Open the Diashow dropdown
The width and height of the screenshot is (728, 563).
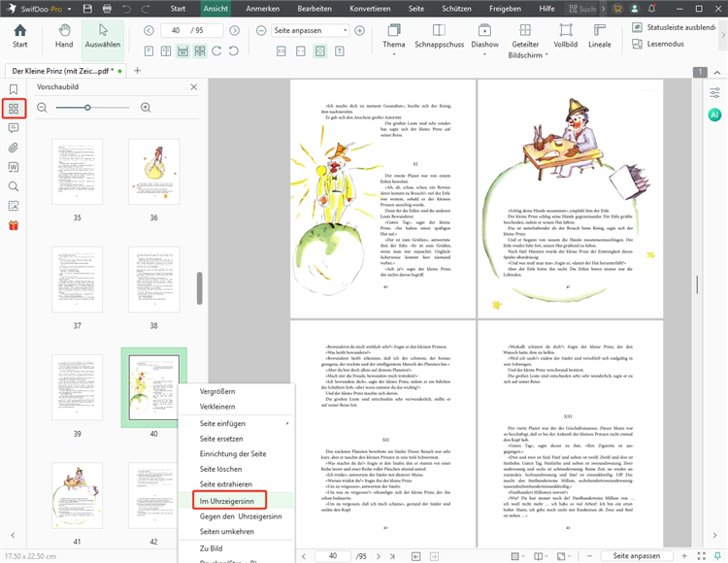484,39
